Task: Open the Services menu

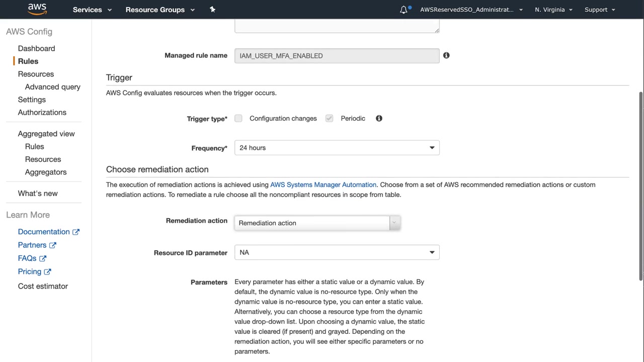Action: [x=92, y=10]
